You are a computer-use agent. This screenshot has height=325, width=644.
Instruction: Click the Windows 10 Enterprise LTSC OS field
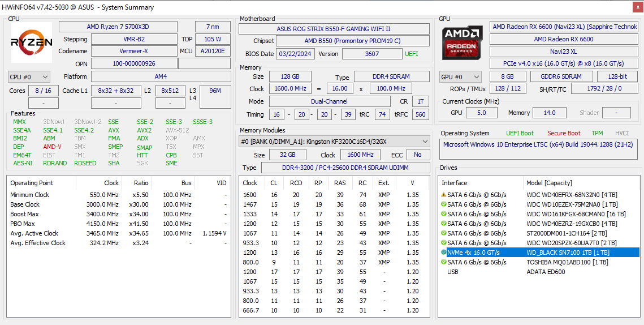click(538, 149)
